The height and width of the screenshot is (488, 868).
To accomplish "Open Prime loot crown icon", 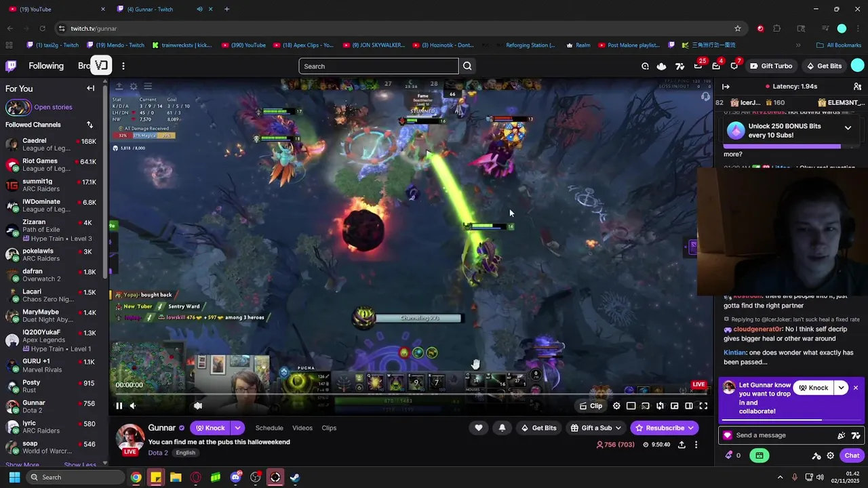I will pyautogui.click(x=661, y=66).
